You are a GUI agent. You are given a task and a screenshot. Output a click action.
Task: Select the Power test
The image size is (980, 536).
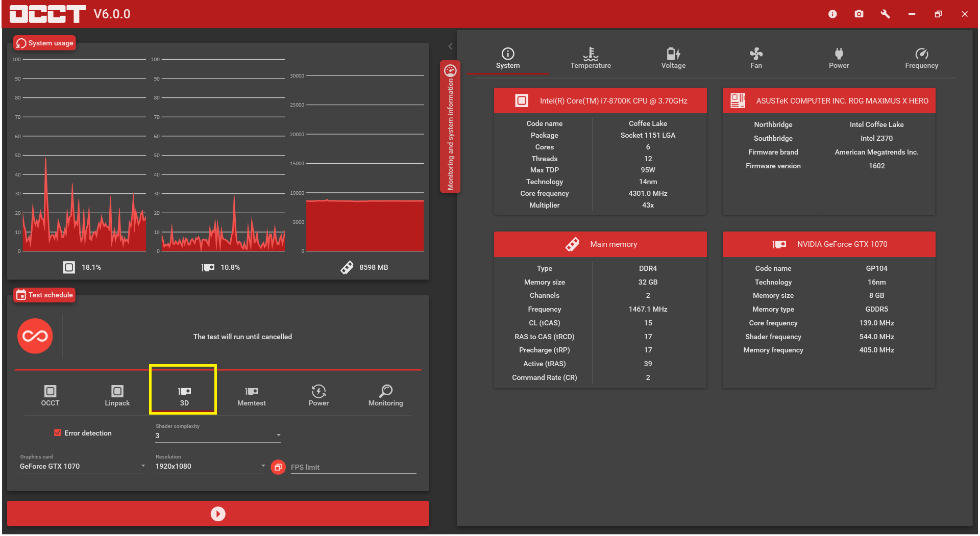coord(318,396)
